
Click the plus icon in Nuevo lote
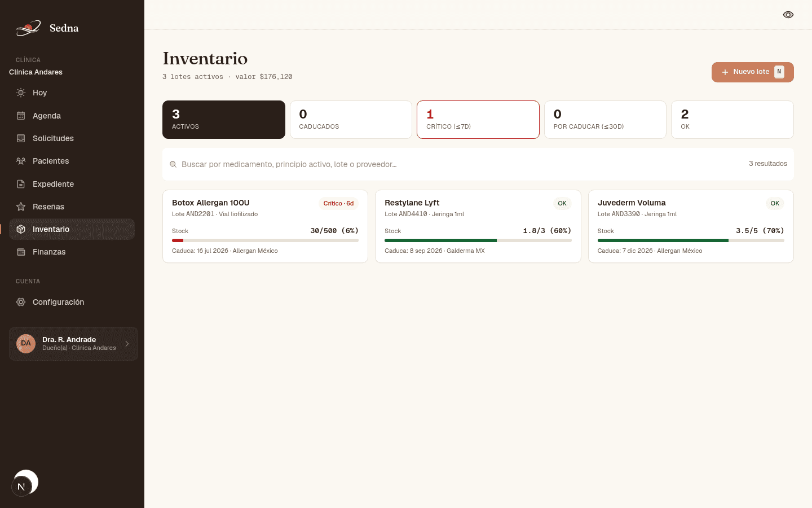[725, 72]
